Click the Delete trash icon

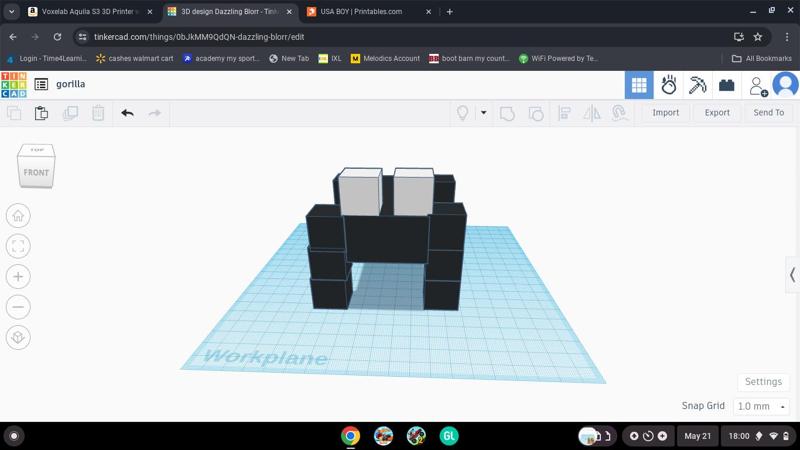tap(98, 113)
